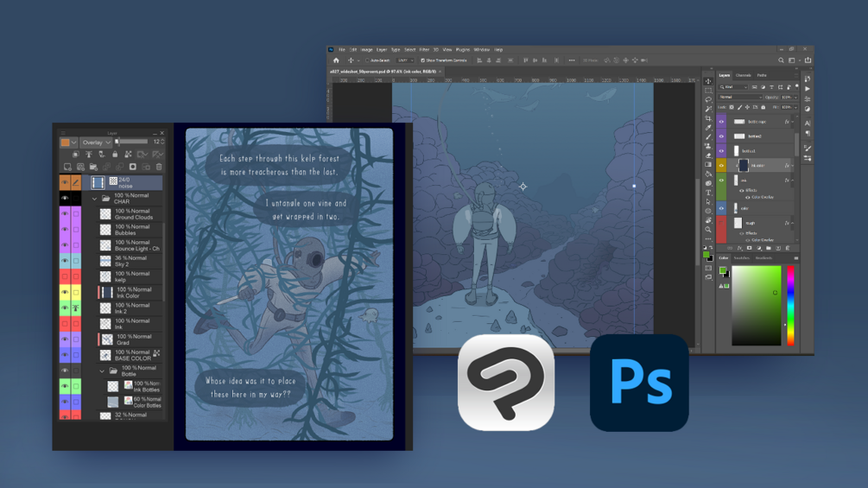Select the Paint Bucket tool in Photoshop

[708, 174]
